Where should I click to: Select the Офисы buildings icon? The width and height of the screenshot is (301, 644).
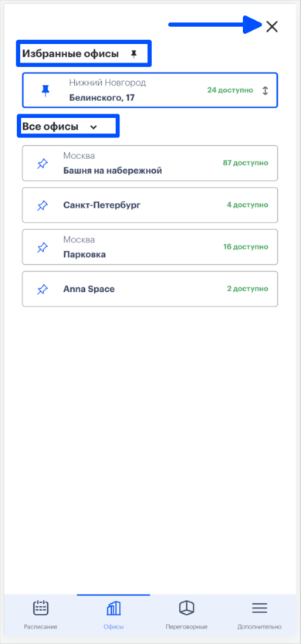coord(113,608)
